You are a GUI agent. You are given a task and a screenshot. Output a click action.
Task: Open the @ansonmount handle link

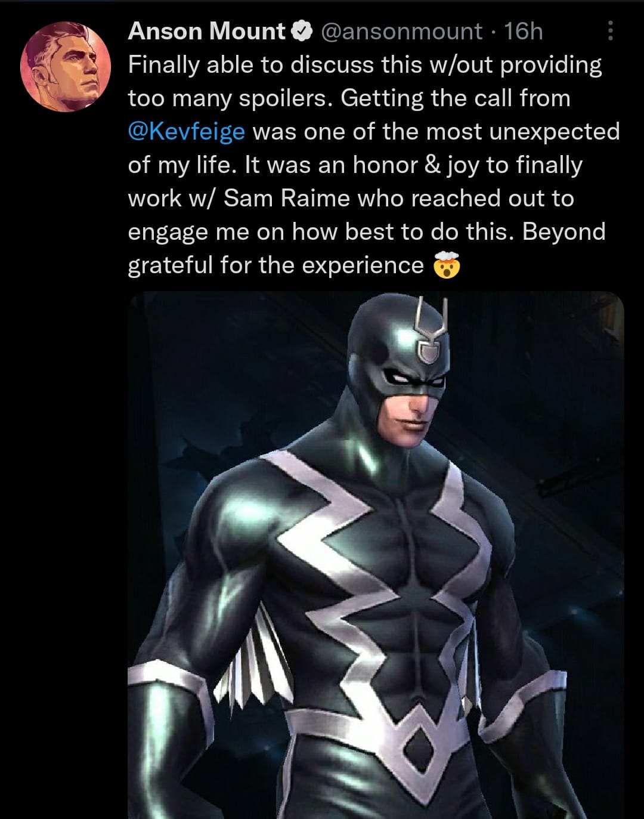pos(402,32)
